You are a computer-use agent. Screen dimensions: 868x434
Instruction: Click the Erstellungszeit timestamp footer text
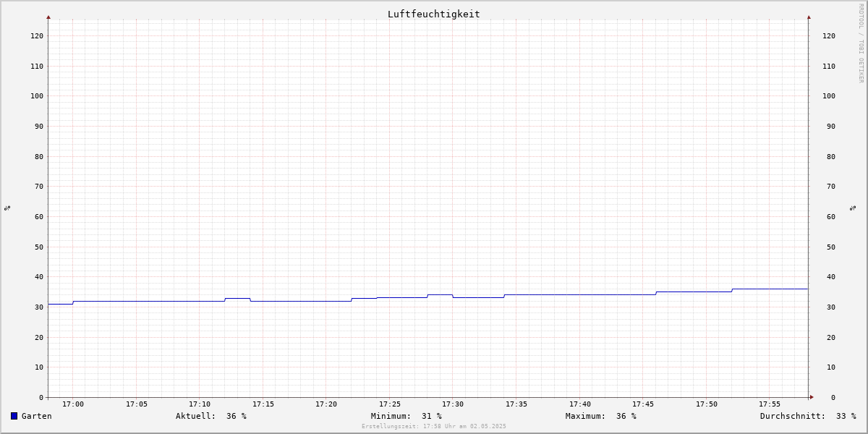pyautogui.click(x=434, y=426)
